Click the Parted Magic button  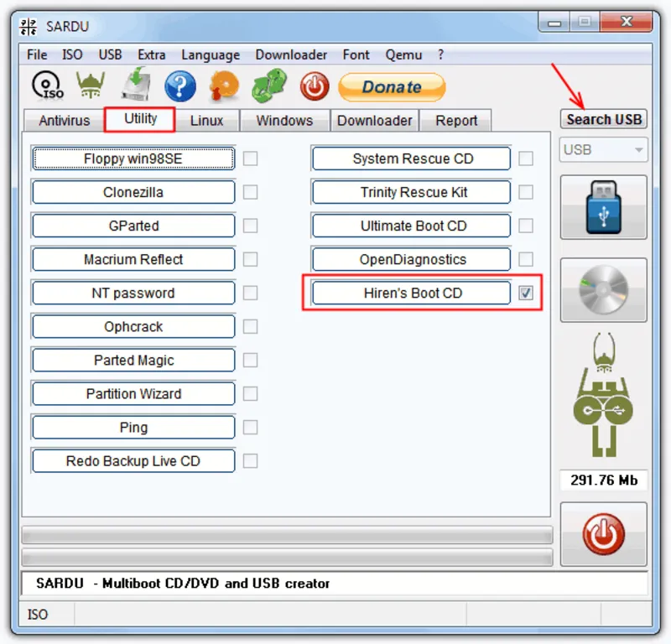133,361
